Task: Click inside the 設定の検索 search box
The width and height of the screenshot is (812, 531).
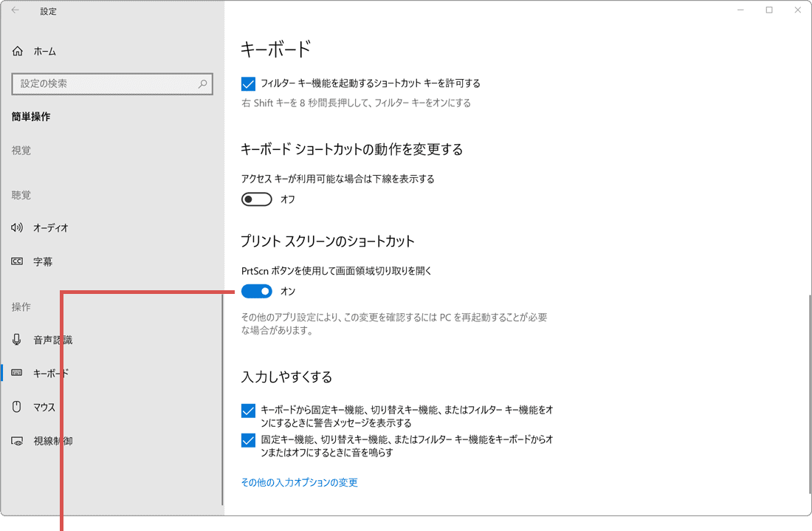Action: 111,83
